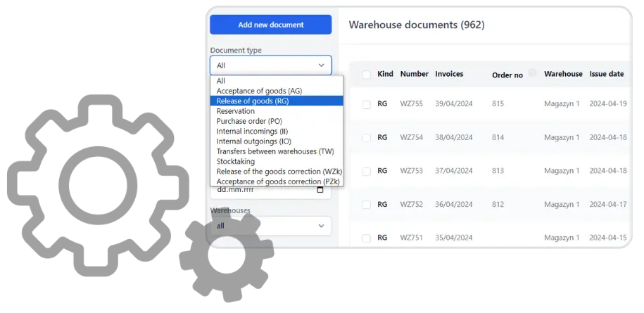Click the icon beside Order no header
Screen dimensions: 644x313
pos(532,72)
